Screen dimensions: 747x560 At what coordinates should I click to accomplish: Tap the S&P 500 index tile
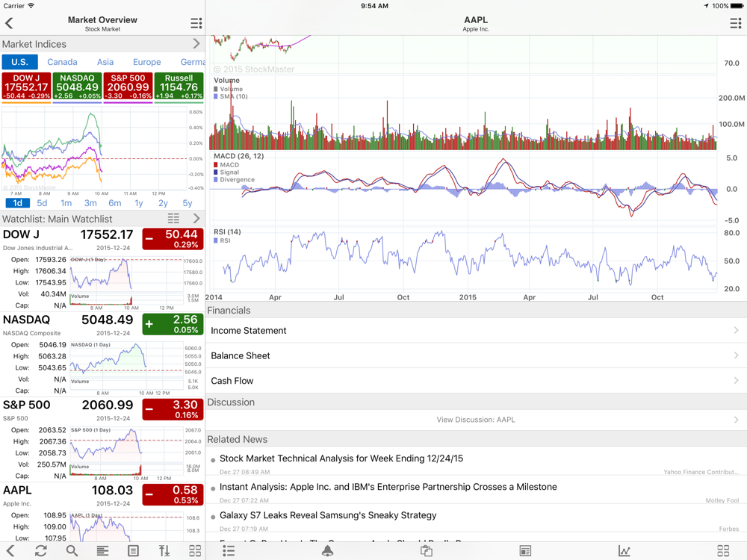(x=128, y=86)
